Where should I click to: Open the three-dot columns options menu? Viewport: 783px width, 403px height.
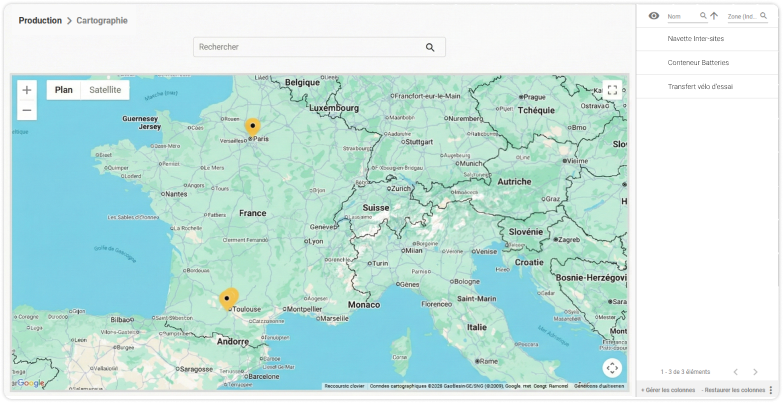772,390
